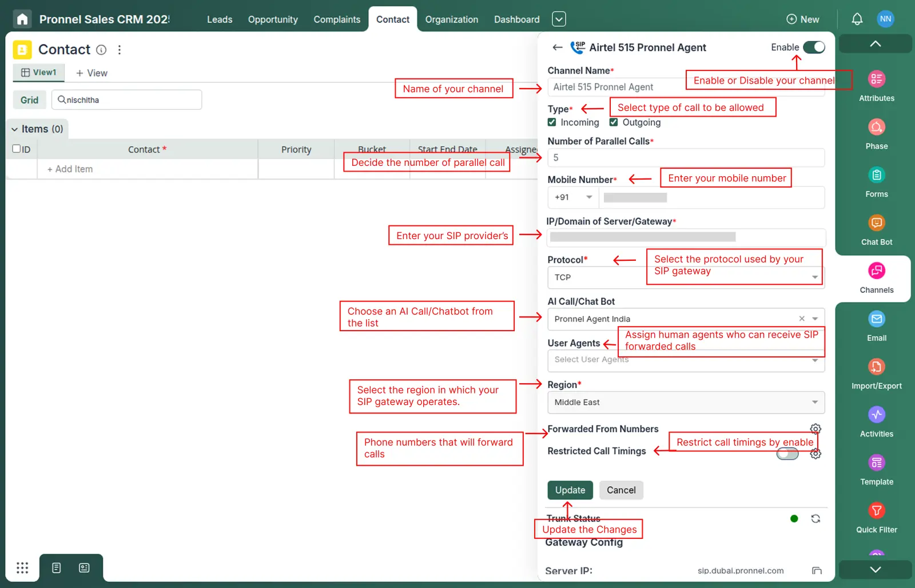Uncheck the Incoming call type
This screenshot has width=915, height=588.
(x=552, y=122)
